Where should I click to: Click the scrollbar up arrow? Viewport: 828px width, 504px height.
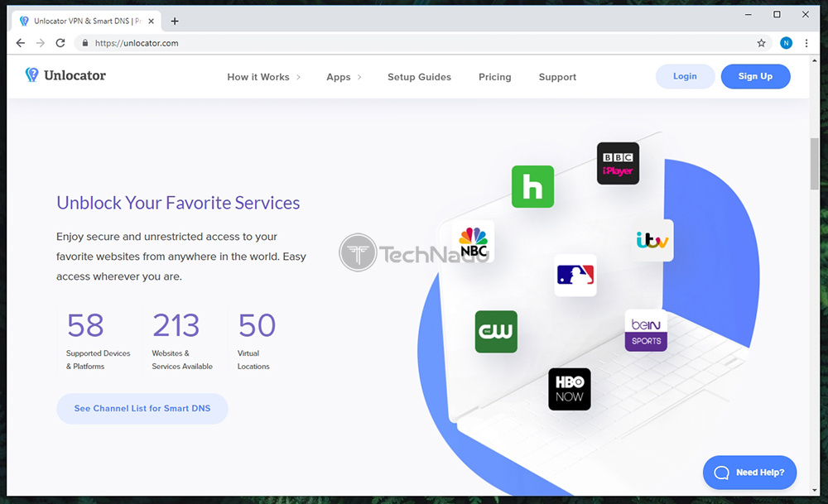tap(814, 60)
